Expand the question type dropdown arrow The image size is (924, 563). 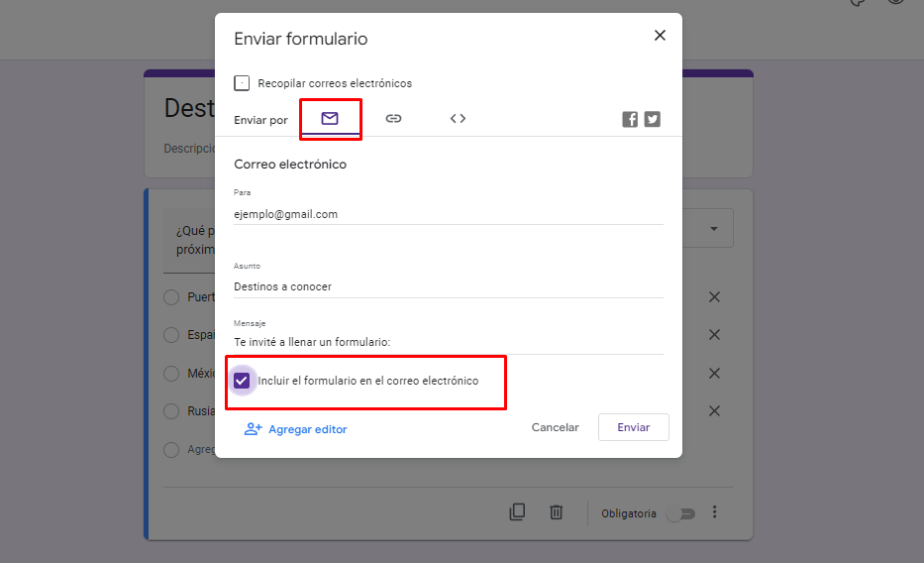click(x=714, y=229)
